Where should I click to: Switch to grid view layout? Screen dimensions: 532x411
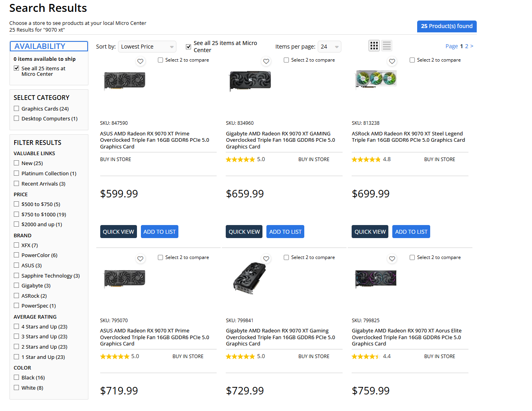click(374, 46)
